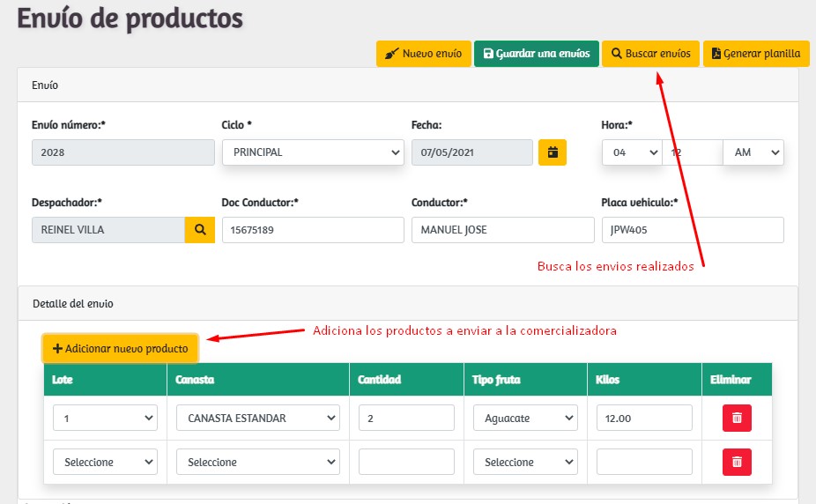The image size is (816, 504).
Task: Open the AM/PM dropdown
Action: (753, 152)
